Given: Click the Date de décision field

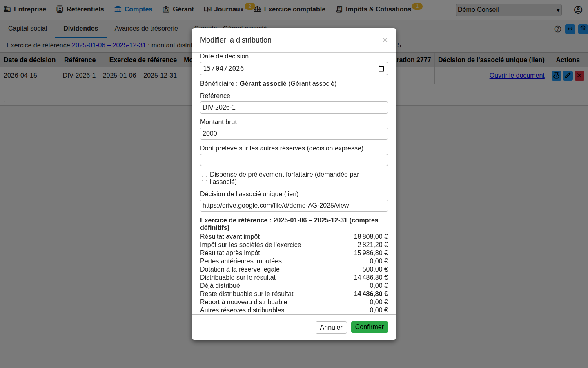Looking at the screenshot, I should pyautogui.click(x=294, y=69).
